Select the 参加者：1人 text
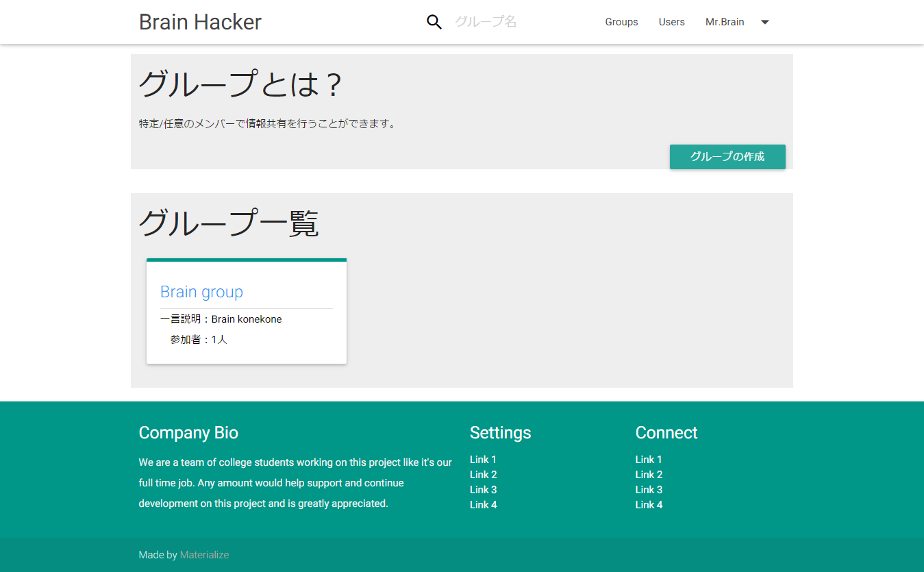 click(x=199, y=340)
